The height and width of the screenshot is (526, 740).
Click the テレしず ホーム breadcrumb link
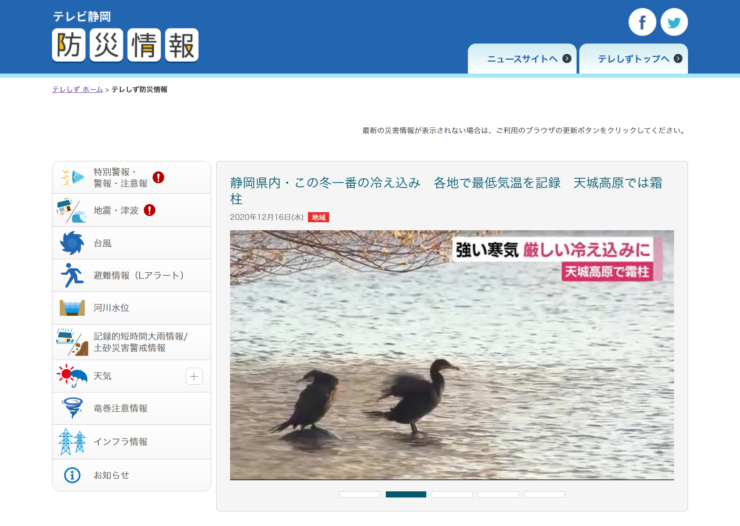coord(77,90)
